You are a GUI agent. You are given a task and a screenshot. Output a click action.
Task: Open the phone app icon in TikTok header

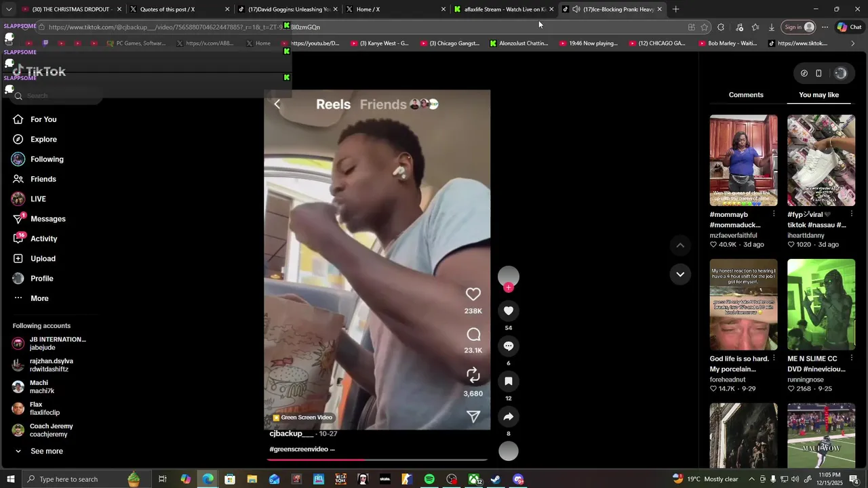818,73
